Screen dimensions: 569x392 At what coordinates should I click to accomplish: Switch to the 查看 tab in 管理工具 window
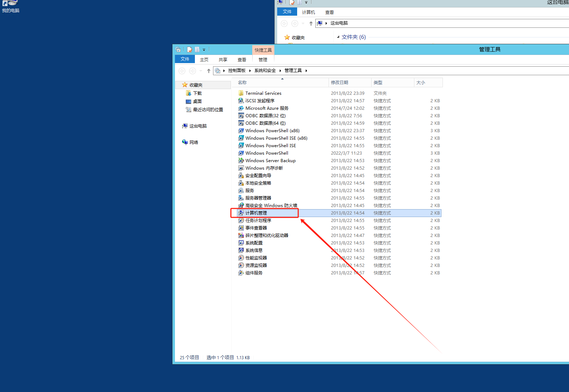[242, 60]
